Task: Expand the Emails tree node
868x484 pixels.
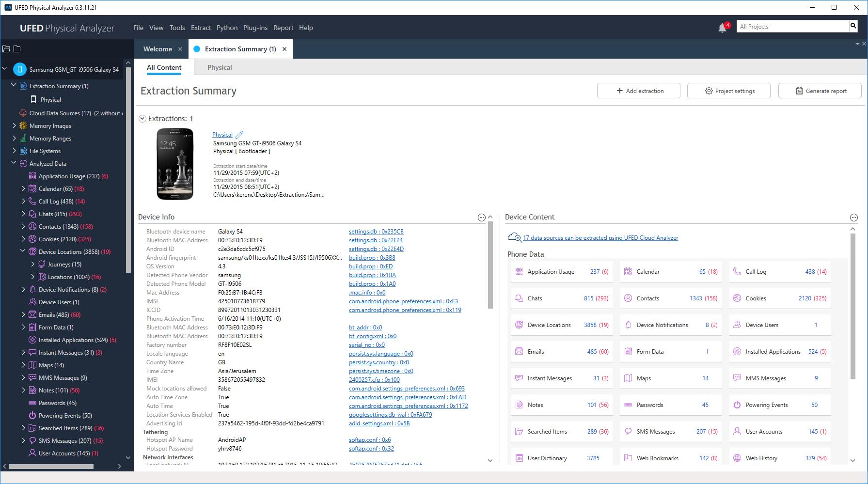Action: [x=23, y=314]
